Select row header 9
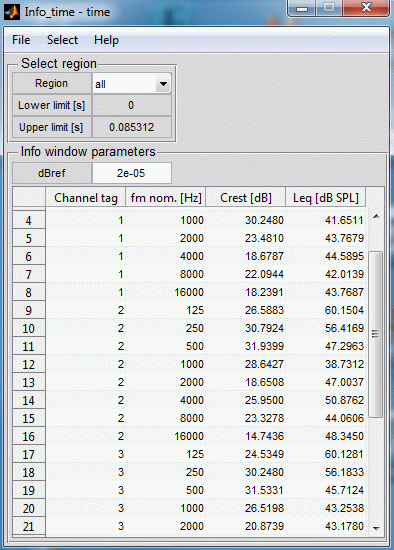This screenshot has height=550, width=394. click(x=29, y=310)
